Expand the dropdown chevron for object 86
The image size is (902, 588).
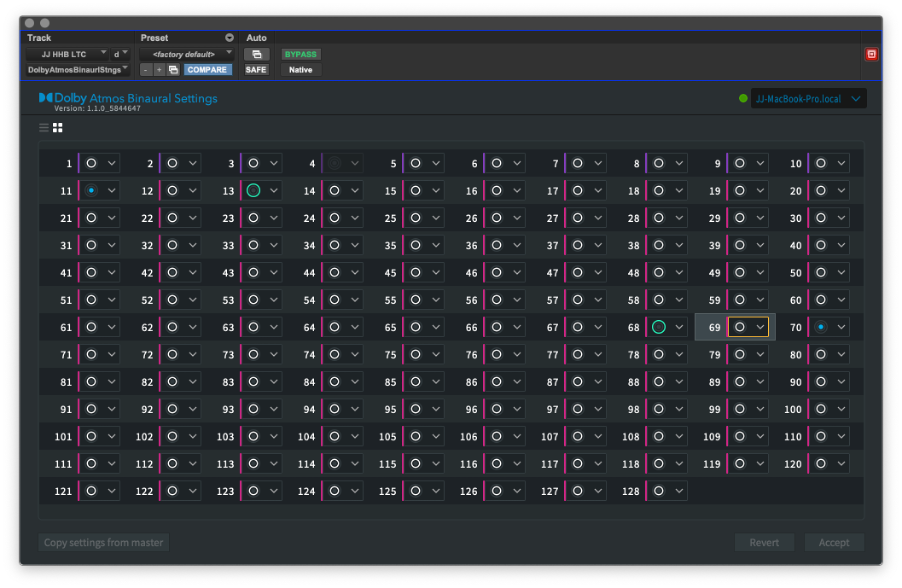(x=517, y=381)
